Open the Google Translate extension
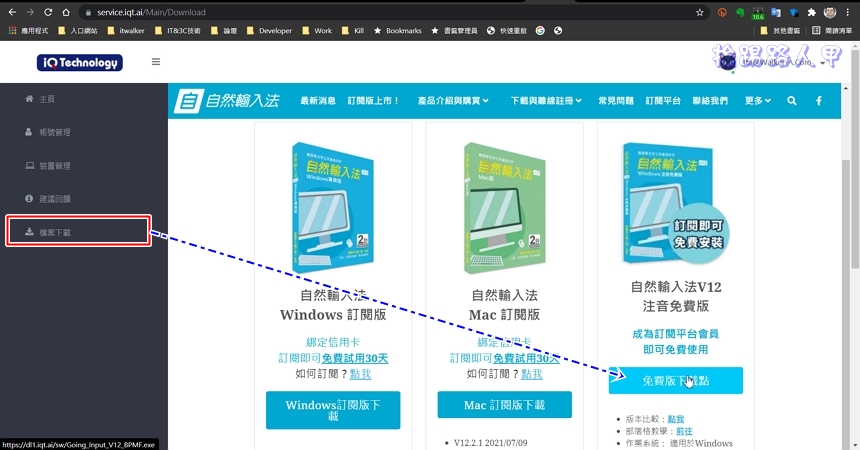The height and width of the screenshot is (450, 860). click(776, 12)
